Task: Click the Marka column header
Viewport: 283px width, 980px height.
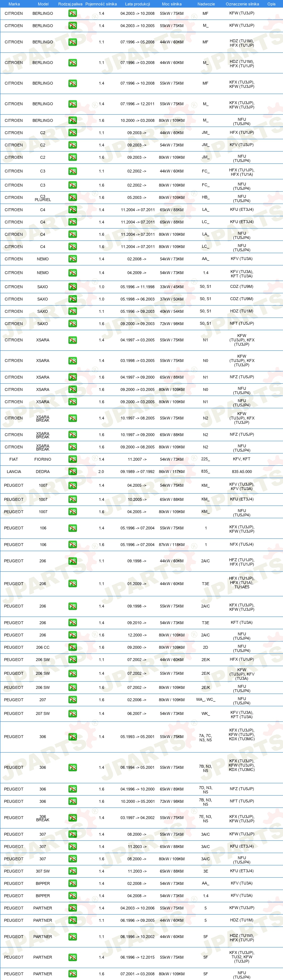Action: (14, 4)
